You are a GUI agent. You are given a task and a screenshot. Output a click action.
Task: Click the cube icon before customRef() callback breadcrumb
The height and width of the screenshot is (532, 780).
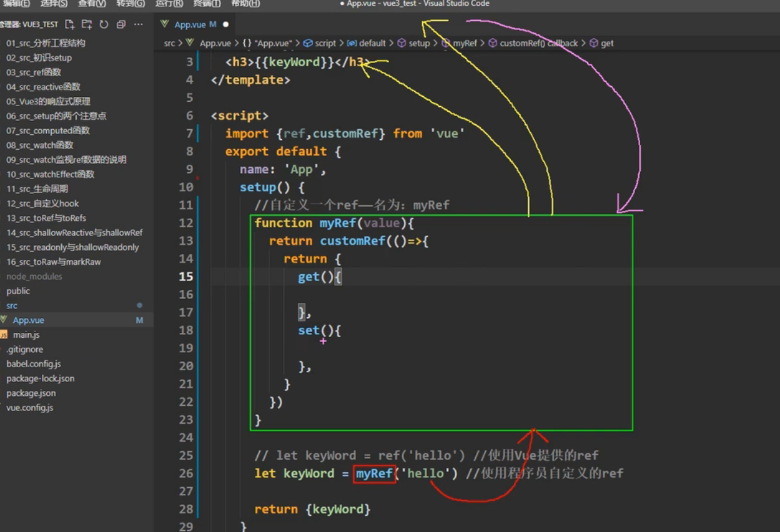(x=493, y=43)
